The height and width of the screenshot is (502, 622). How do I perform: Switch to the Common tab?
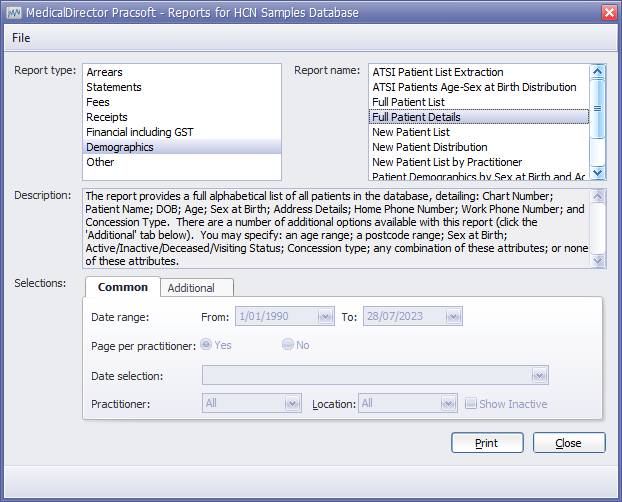(x=122, y=288)
